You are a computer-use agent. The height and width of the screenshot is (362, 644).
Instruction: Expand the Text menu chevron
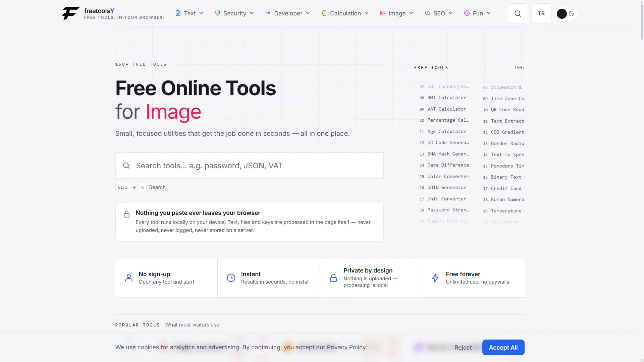(x=201, y=13)
